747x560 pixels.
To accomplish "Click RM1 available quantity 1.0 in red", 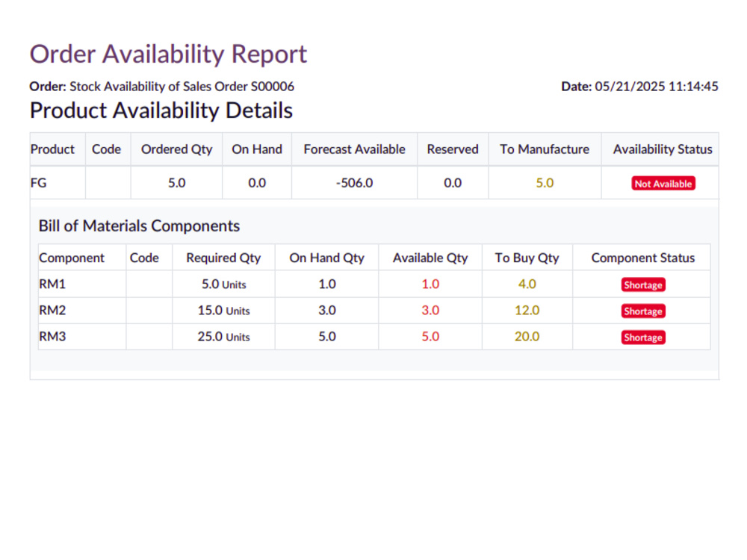I will [430, 284].
